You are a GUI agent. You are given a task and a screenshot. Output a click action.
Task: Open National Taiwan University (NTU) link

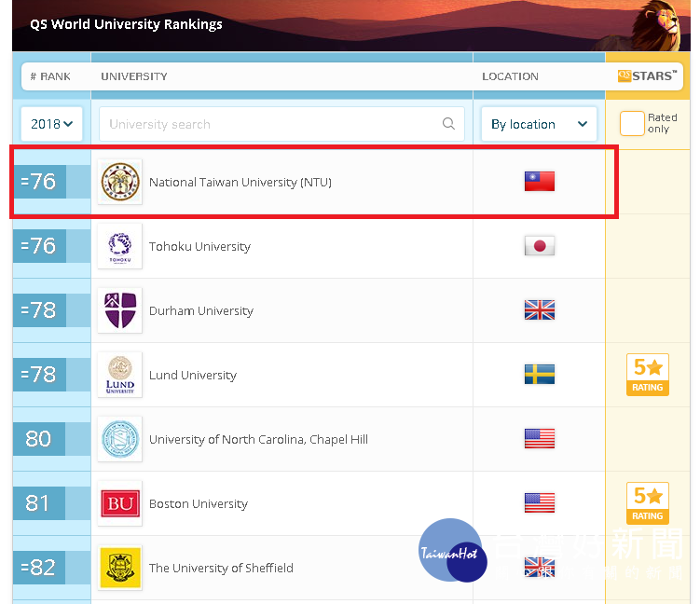(x=240, y=182)
